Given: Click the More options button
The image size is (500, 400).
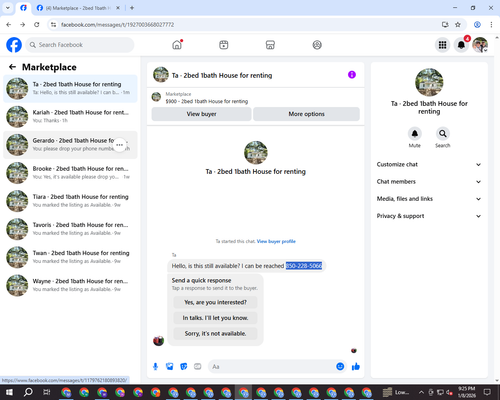Looking at the screenshot, I should (306, 114).
